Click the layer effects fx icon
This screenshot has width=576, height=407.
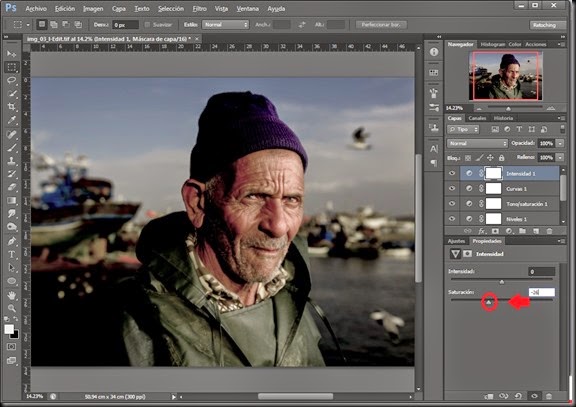pyautogui.click(x=481, y=231)
